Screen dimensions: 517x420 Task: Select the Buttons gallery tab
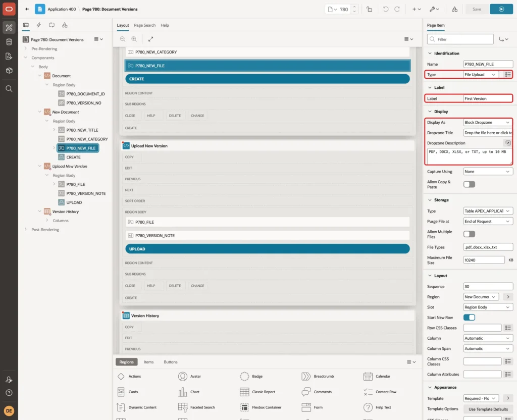[x=171, y=362]
